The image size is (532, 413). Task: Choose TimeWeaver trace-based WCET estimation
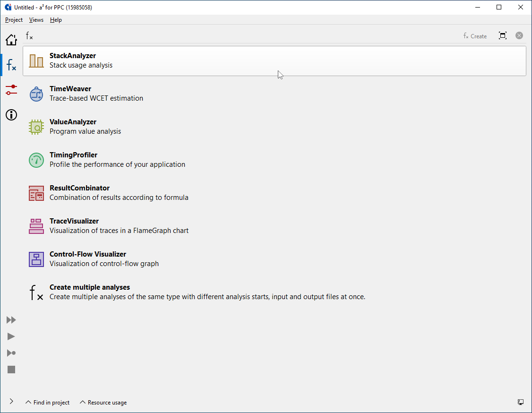275,94
